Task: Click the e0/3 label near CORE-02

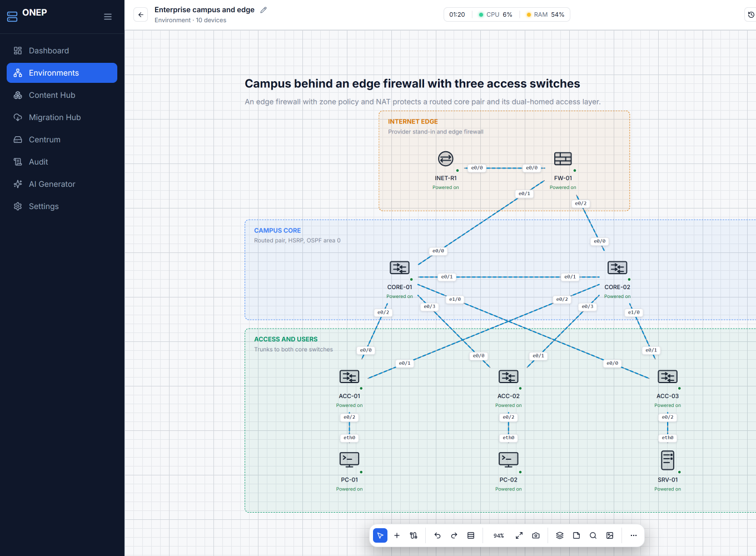Action: click(x=588, y=307)
